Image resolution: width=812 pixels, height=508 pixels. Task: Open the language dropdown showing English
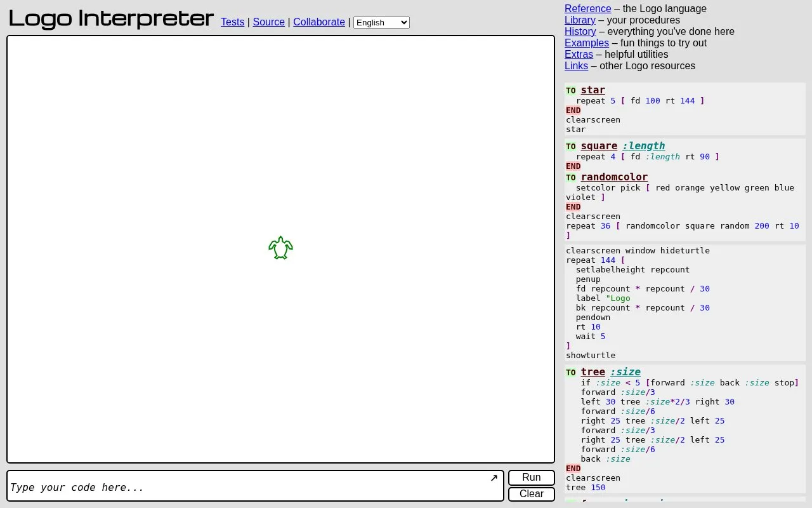point(381,22)
